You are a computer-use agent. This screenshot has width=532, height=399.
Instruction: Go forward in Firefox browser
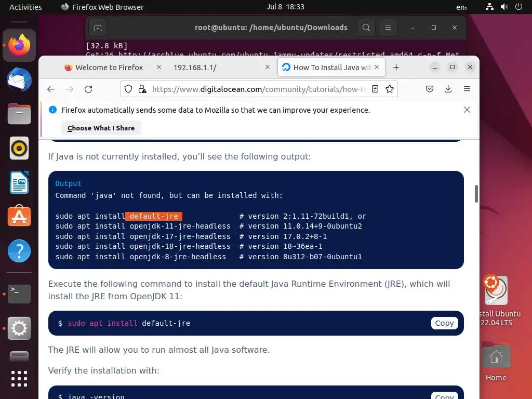tap(70, 89)
